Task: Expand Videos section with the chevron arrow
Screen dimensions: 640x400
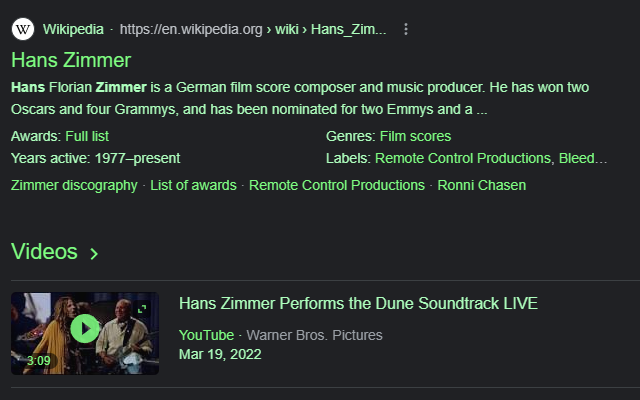Action: (94, 253)
